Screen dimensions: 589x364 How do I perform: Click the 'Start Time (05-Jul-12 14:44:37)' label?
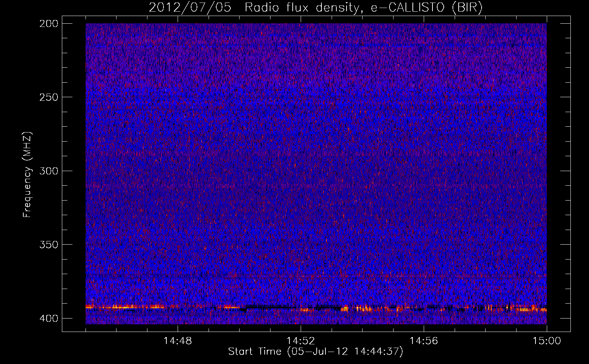[x=316, y=352]
